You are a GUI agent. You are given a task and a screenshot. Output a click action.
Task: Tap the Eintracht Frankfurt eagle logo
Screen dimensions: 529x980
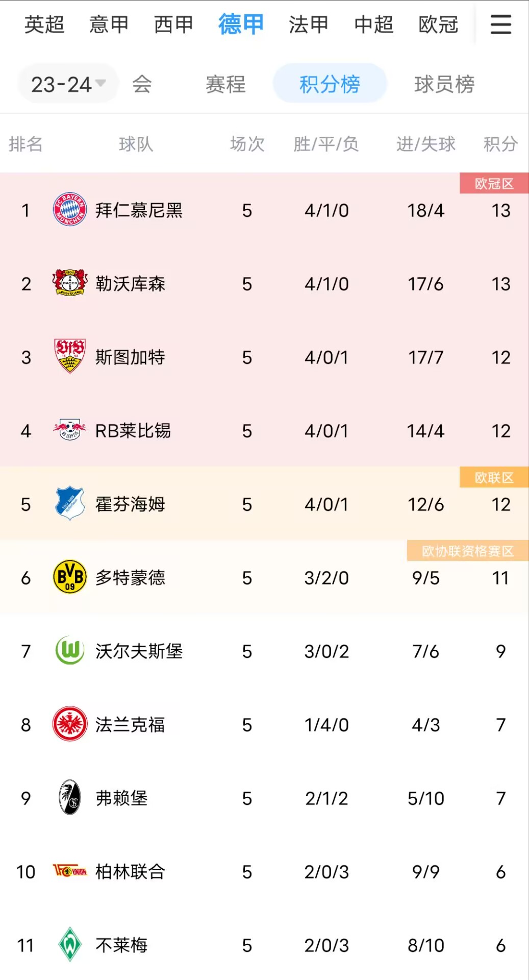(70, 724)
